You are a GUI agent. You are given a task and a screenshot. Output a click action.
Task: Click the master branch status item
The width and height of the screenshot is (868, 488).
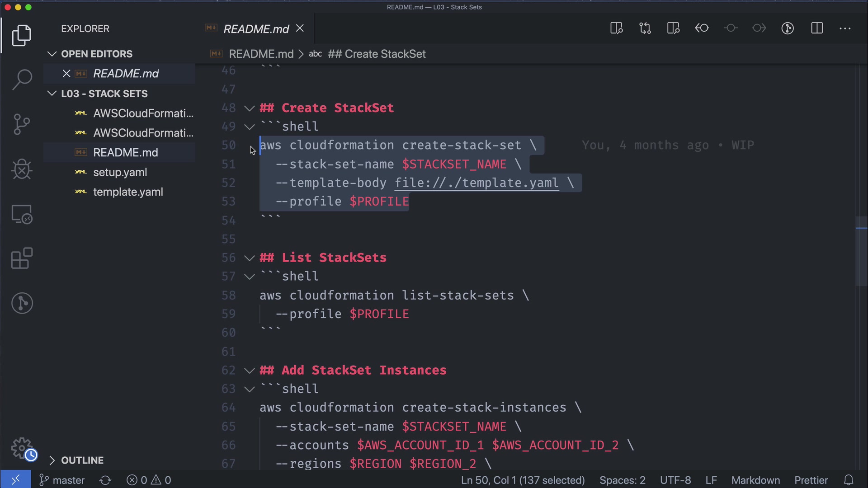[x=62, y=480]
